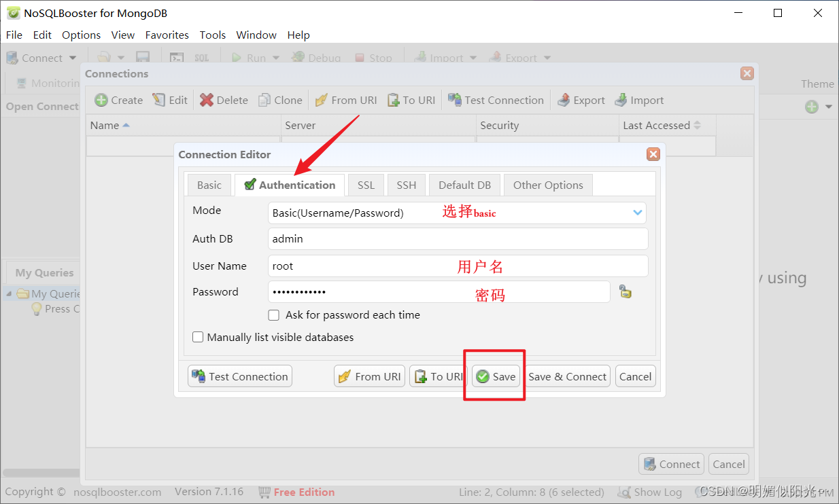839x504 pixels.
Task: Sort connections by Name column
Action: (x=184, y=125)
